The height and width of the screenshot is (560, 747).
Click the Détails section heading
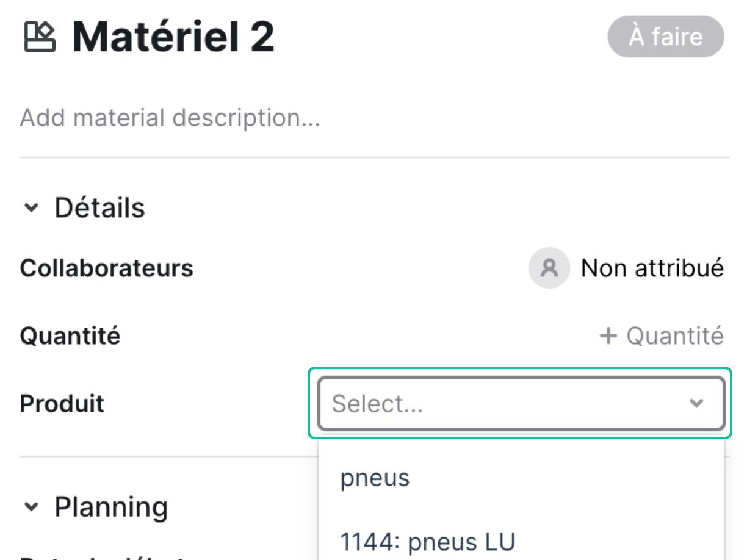click(100, 207)
